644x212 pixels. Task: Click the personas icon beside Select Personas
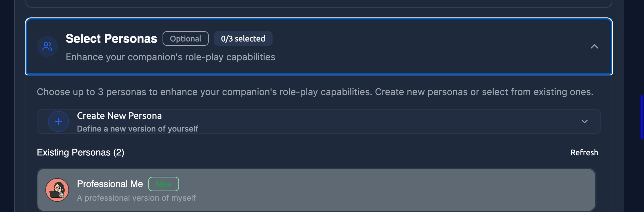(47, 46)
